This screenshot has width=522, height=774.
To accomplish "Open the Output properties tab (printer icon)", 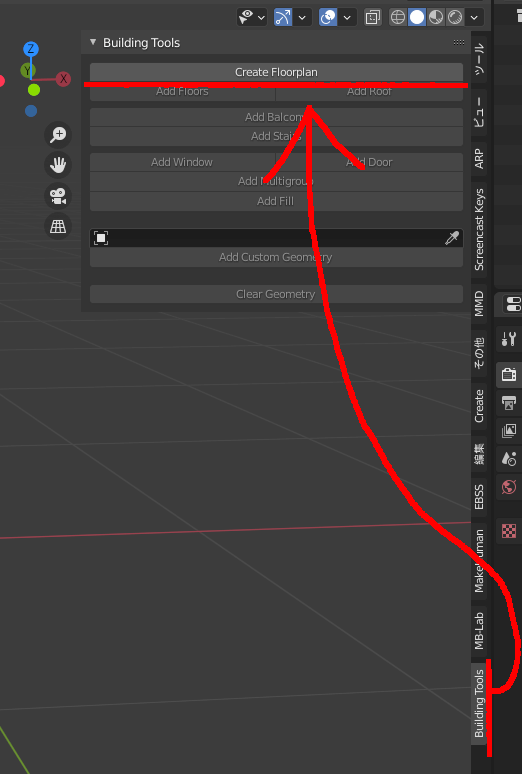I will (x=509, y=403).
